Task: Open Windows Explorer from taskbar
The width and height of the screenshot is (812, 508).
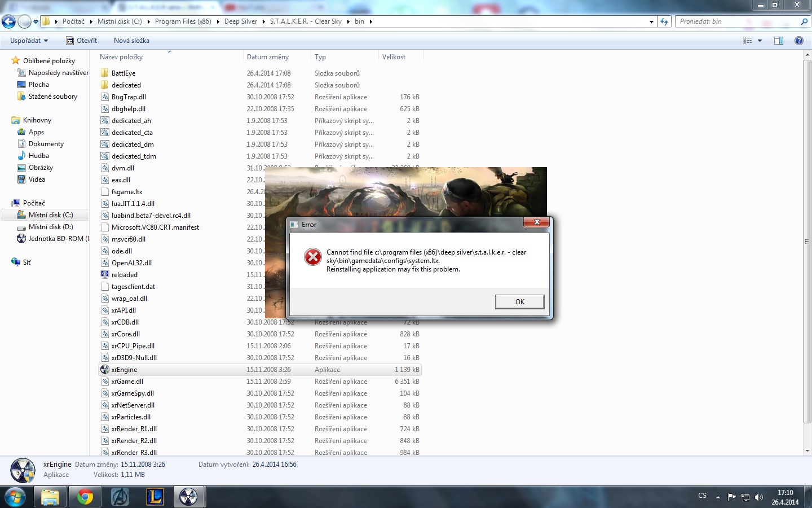Action: (x=50, y=497)
